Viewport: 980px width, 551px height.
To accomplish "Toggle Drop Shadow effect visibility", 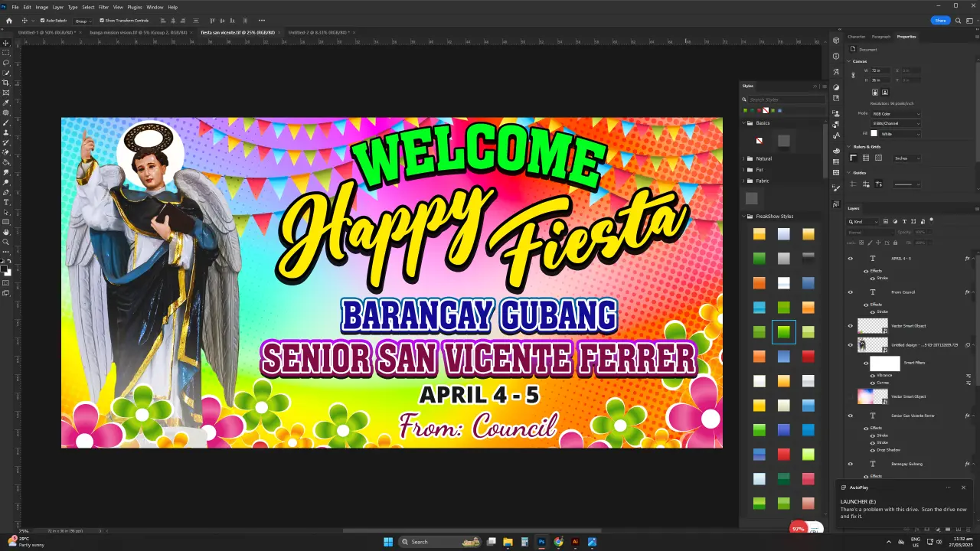I will 873,450.
